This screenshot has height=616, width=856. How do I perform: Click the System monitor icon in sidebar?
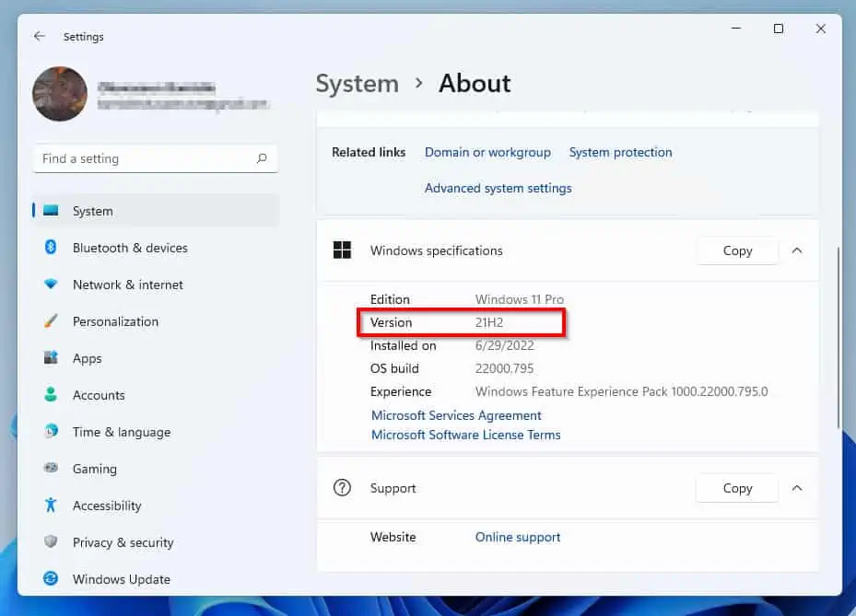(x=51, y=211)
